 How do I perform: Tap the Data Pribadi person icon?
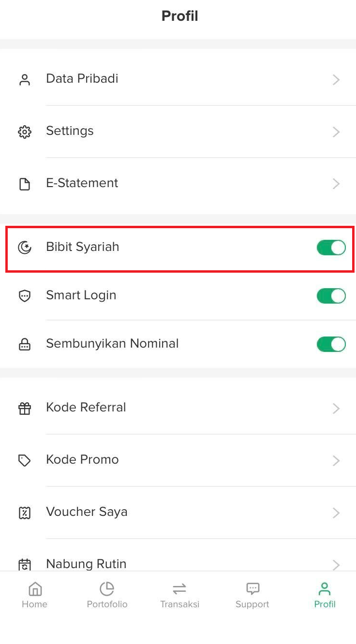24,80
